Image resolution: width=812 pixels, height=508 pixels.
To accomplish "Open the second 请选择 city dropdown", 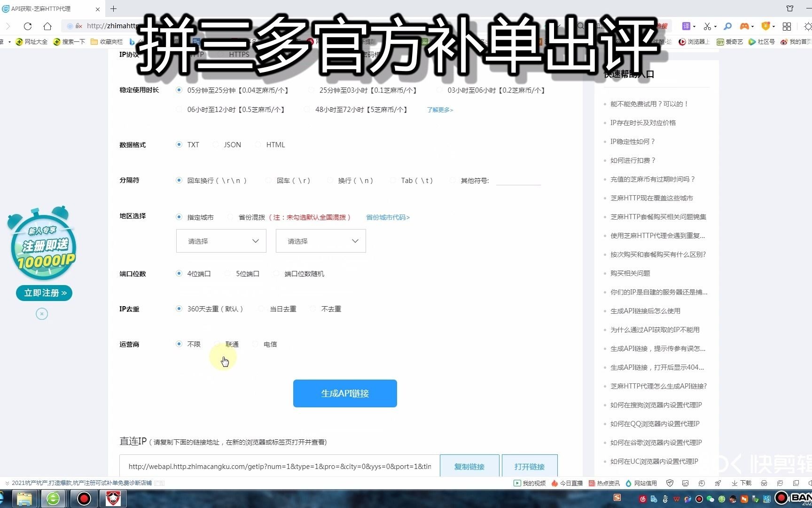I will pyautogui.click(x=321, y=241).
